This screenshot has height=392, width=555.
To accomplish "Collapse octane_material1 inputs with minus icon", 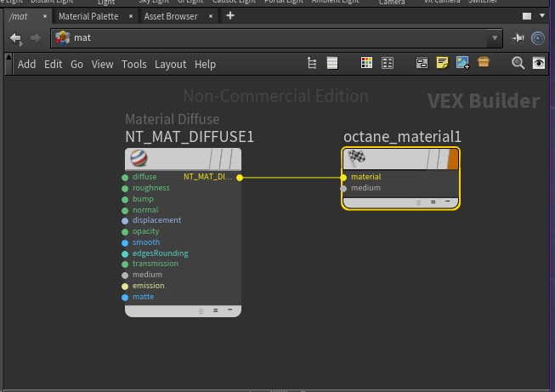I will click(448, 202).
